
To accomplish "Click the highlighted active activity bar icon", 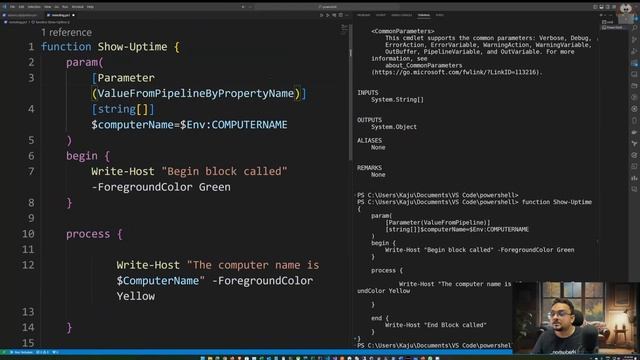I will tap(634, 63).
